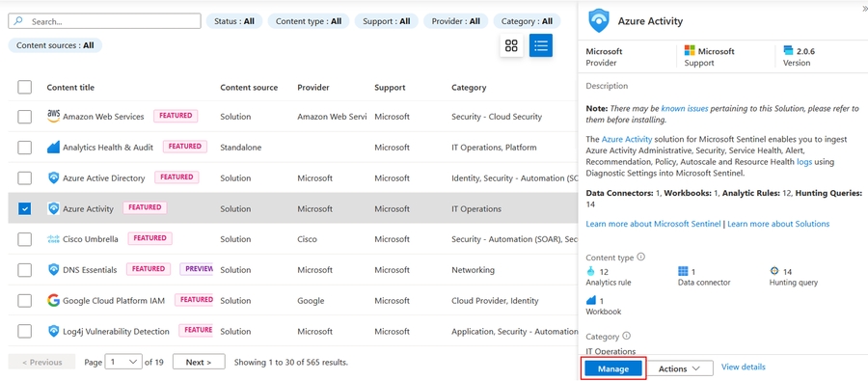Image resolution: width=868 pixels, height=381 pixels.
Task: Uncheck the Azure Activity row checkbox
Action: pyautogui.click(x=24, y=208)
